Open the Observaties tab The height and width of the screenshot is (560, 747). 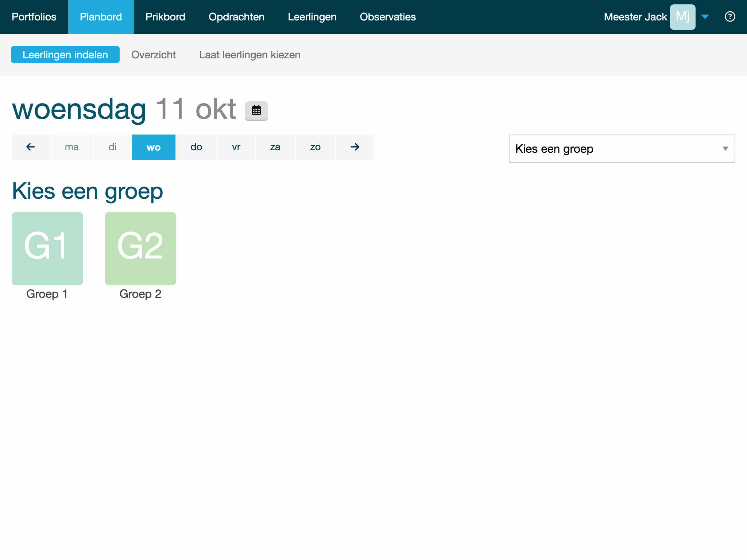[x=388, y=17]
